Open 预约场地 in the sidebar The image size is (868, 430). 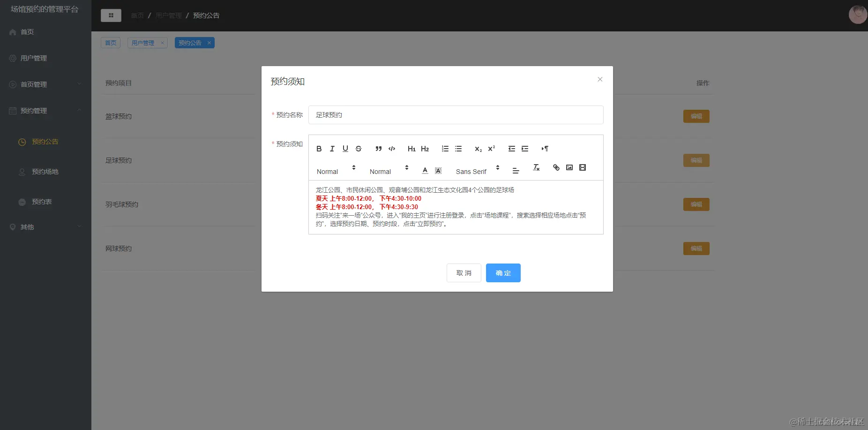coord(45,172)
